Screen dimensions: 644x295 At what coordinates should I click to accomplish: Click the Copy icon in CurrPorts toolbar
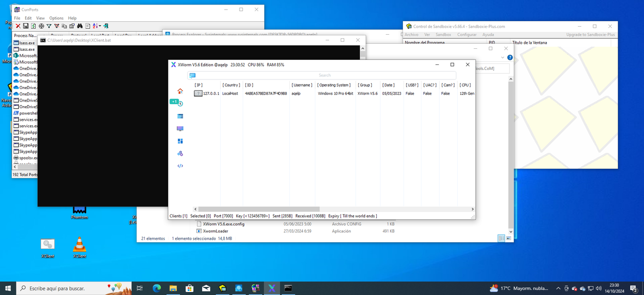tap(64, 26)
